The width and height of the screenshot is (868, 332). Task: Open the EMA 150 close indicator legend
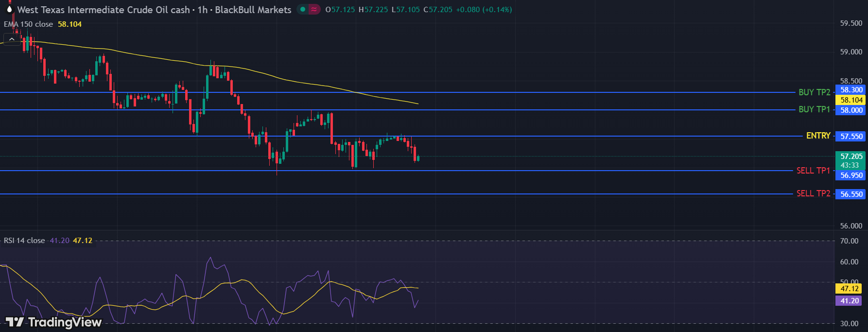(x=29, y=24)
